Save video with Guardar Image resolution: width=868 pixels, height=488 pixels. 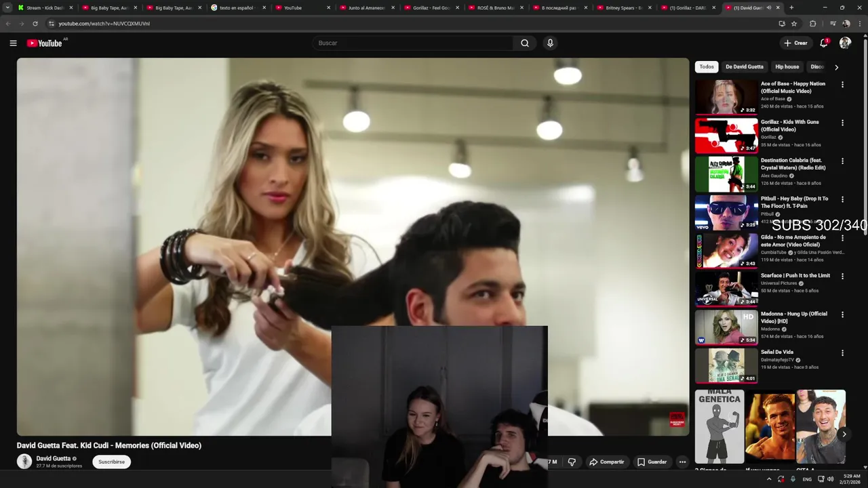pyautogui.click(x=652, y=462)
